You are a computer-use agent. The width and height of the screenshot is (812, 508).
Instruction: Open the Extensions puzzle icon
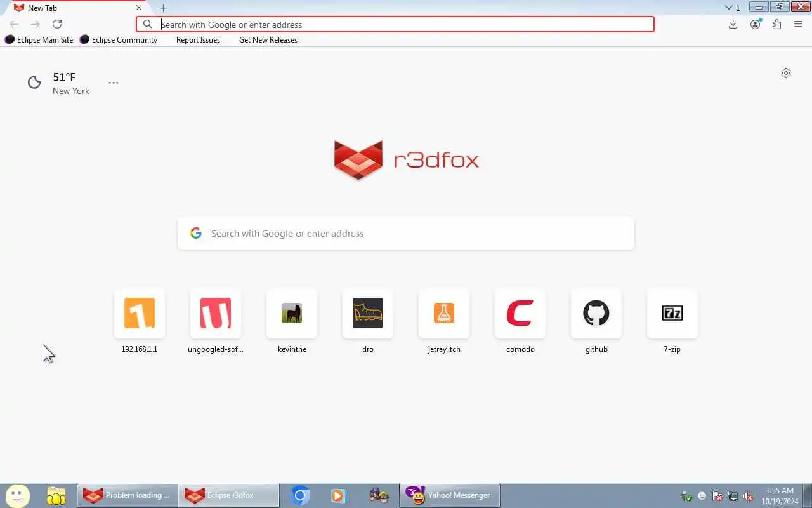coord(776,24)
